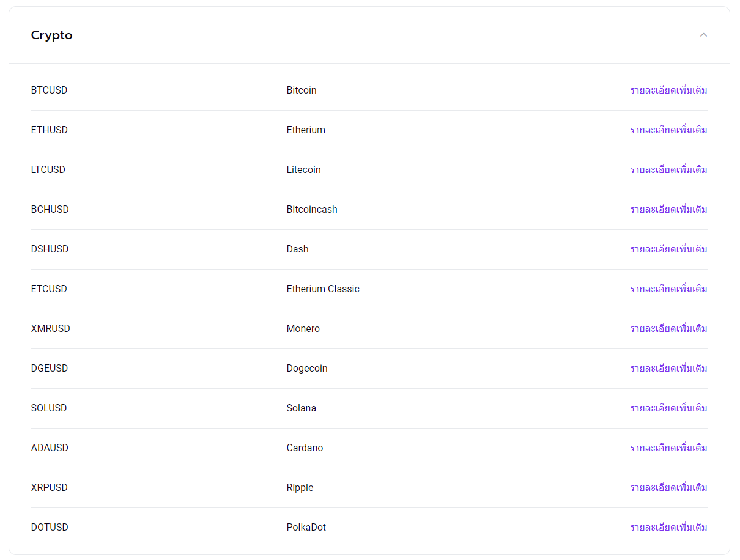Open รายละเอียดเพิ่มเติม link for Cardano
The height and width of the screenshot is (560, 740).
coord(669,448)
